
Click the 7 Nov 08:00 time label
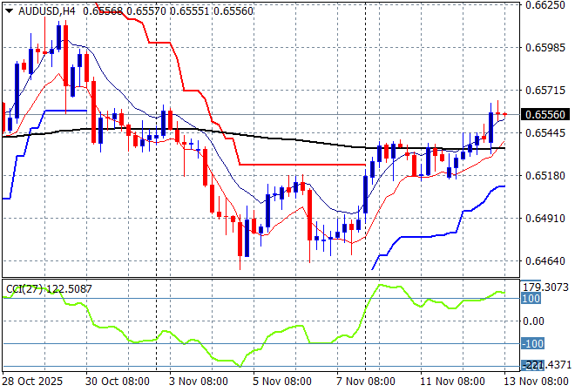click(366, 382)
